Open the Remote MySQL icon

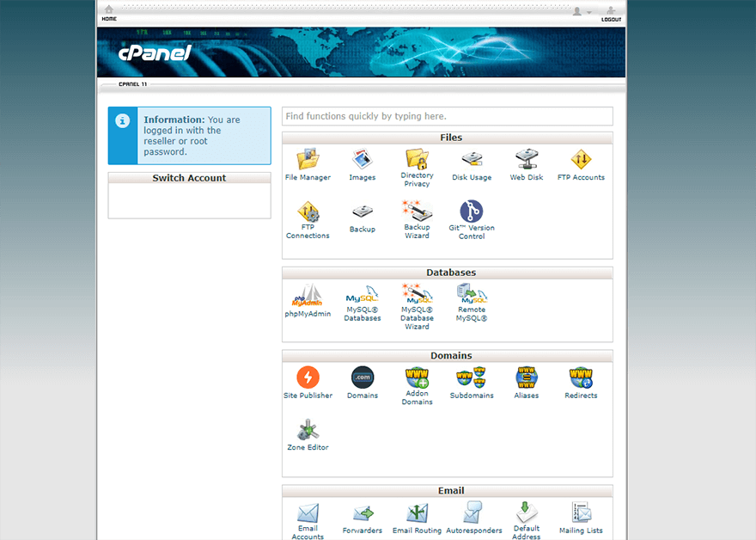point(472,293)
